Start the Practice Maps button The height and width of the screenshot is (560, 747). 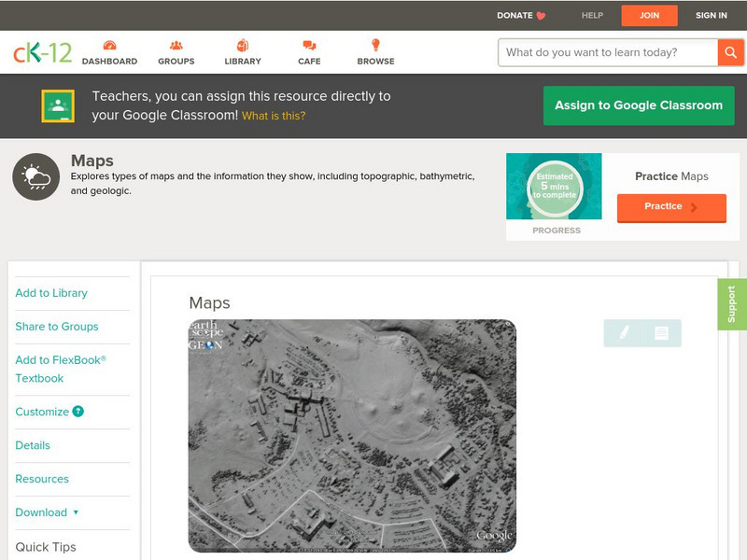coord(670,207)
